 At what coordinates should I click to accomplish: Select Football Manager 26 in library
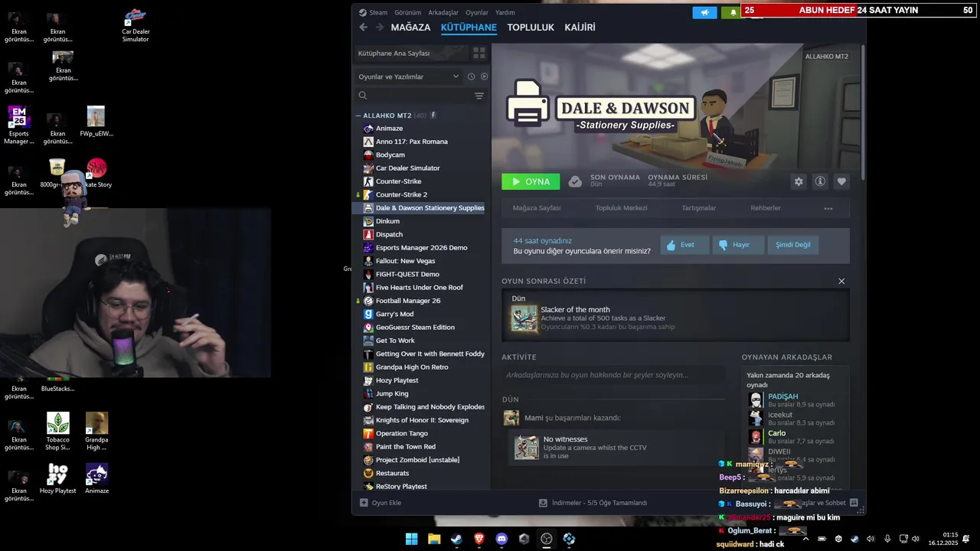(420, 301)
